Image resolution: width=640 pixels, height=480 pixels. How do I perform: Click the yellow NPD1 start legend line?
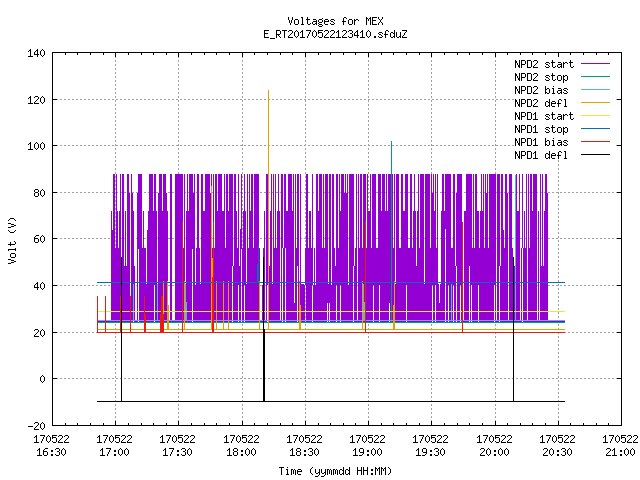pos(596,116)
